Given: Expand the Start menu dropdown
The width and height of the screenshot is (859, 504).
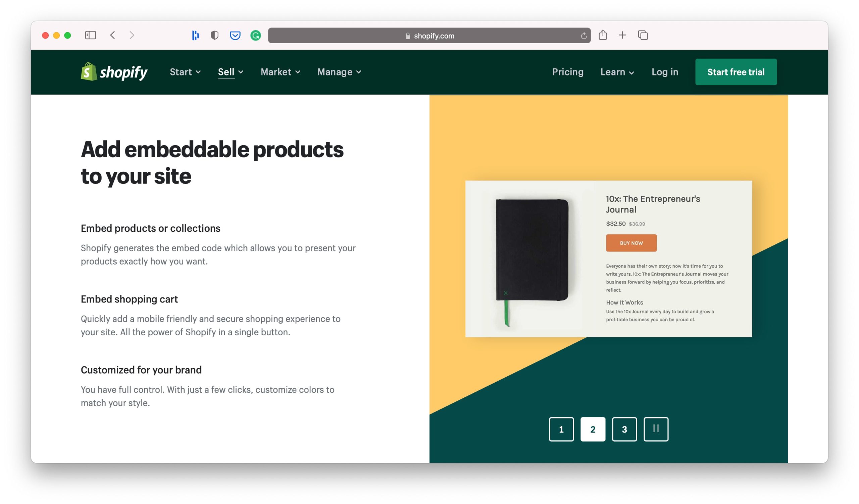Looking at the screenshot, I should pyautogui.click(x=186, y=72).
